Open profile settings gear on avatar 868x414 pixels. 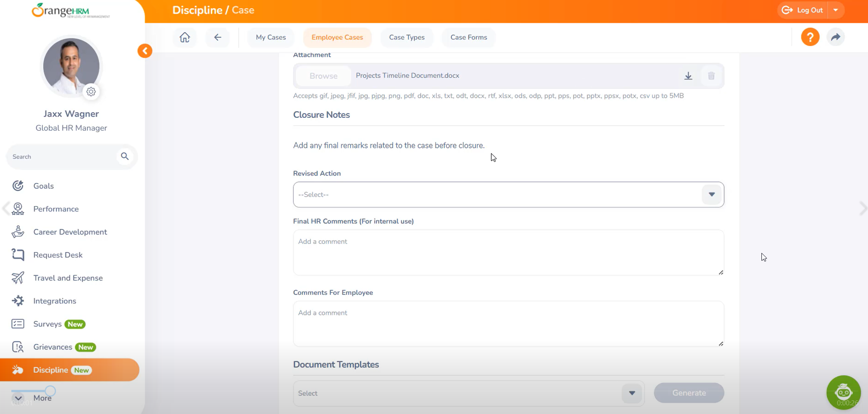(91, 92)
